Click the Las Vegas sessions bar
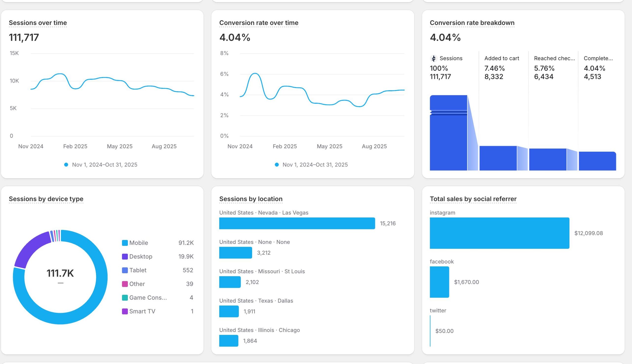The width and height of the screenshot is (632, 364). coord(297,223)
